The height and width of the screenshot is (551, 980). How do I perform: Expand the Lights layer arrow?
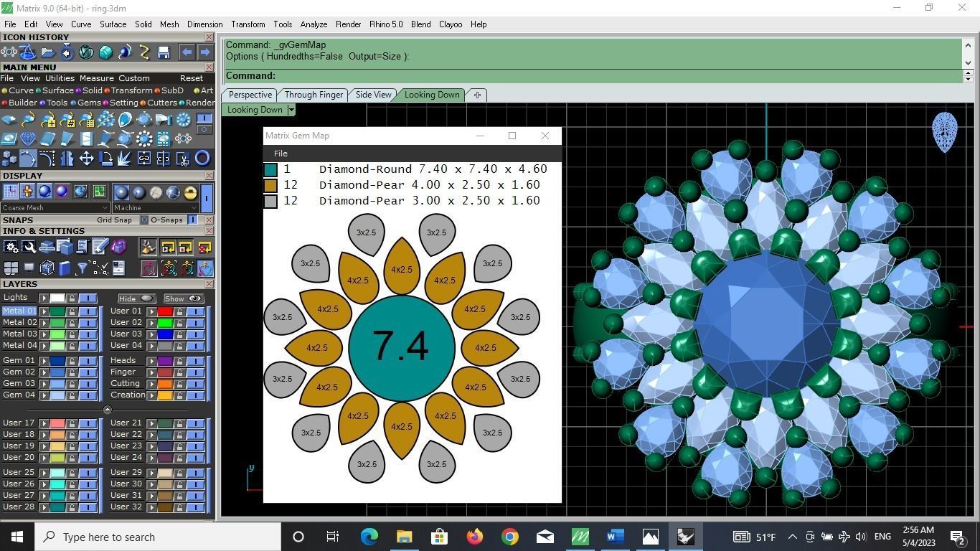tap(44, 298)
